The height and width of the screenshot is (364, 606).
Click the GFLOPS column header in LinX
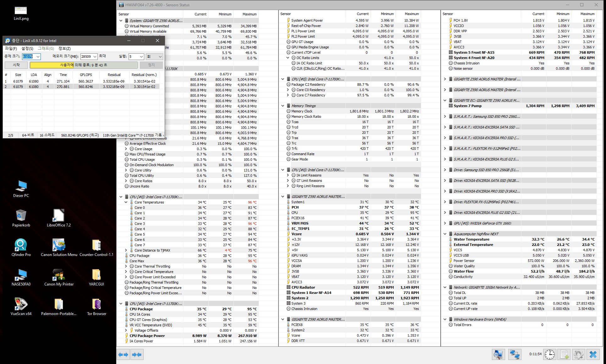[x=86, y=75]
